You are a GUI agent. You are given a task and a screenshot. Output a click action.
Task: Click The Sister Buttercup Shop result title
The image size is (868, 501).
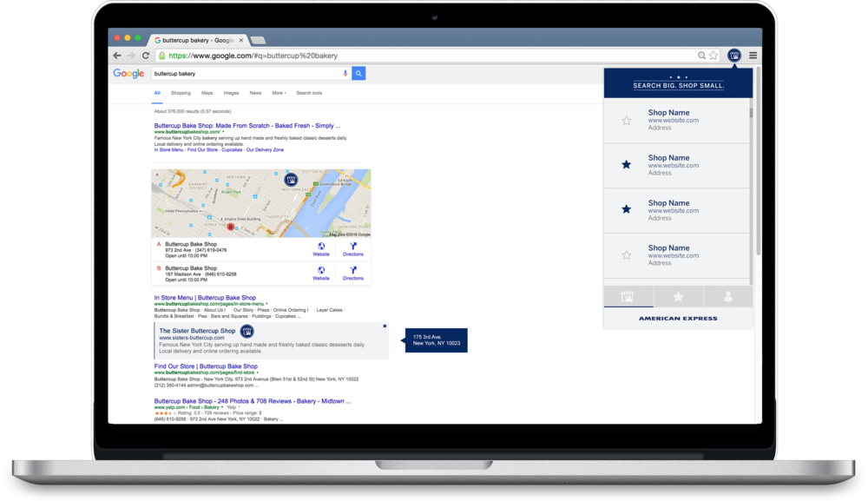(197, 331)
